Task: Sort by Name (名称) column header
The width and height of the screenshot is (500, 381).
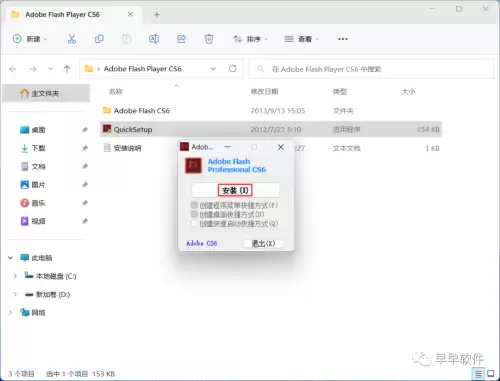Action: click(116, 92)
